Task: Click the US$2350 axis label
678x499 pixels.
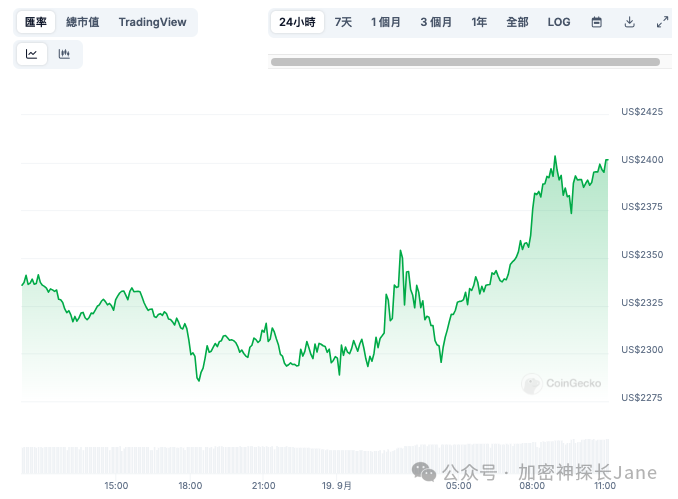Action: pos(642,255)
